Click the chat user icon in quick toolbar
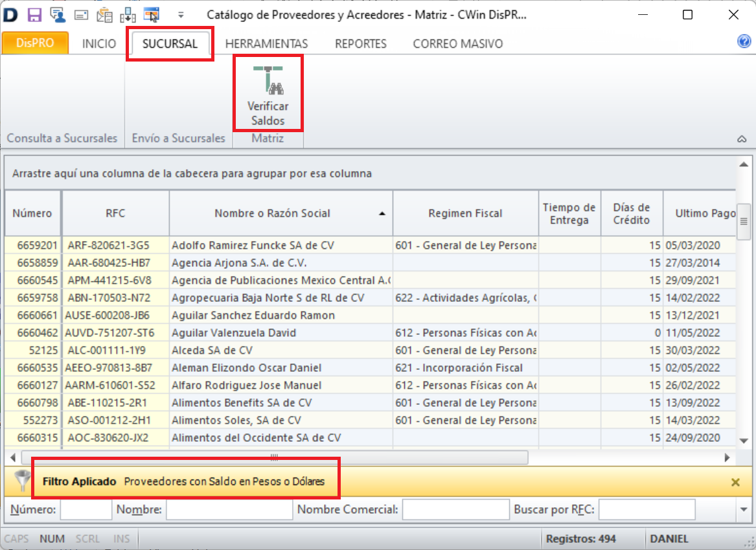The image size is (756, 550). (58, 14)
